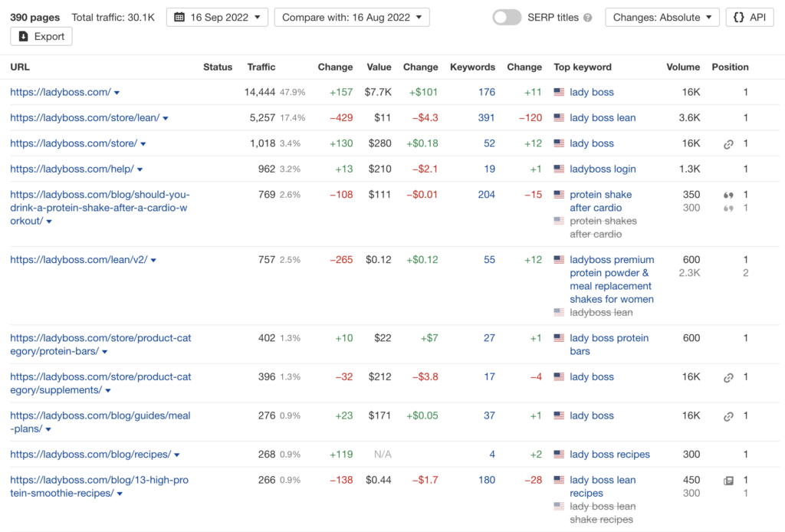This screenshot has width=785, height=532.
Task: Click the keyword 'lady boss protein bars'
Action: click(x=609, y=344)
